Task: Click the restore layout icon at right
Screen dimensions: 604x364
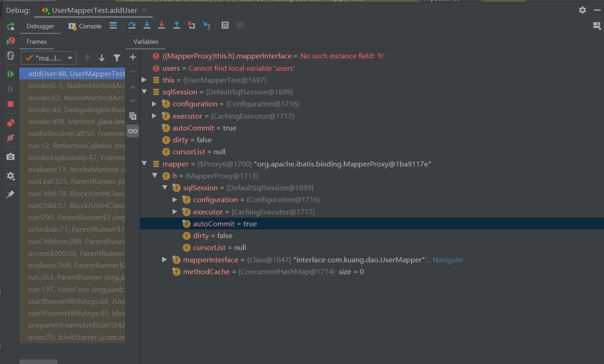Action: [x=596, y=26]
